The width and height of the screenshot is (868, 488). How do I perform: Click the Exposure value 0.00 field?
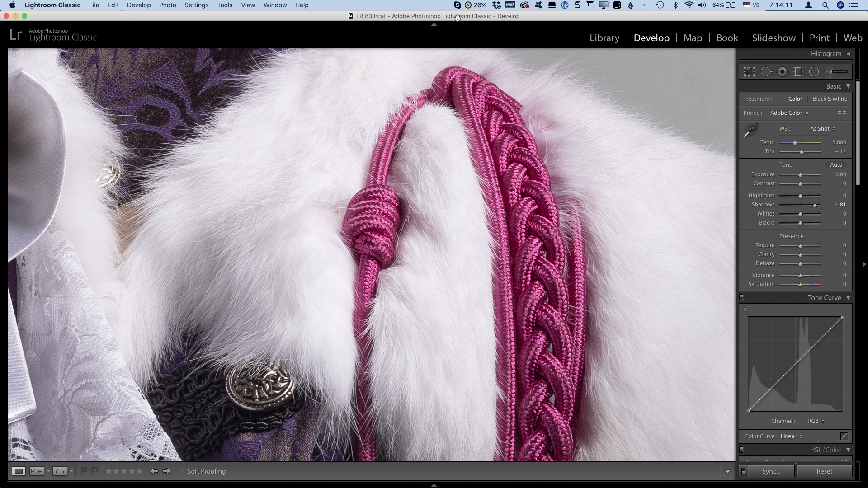click(840, 174)
